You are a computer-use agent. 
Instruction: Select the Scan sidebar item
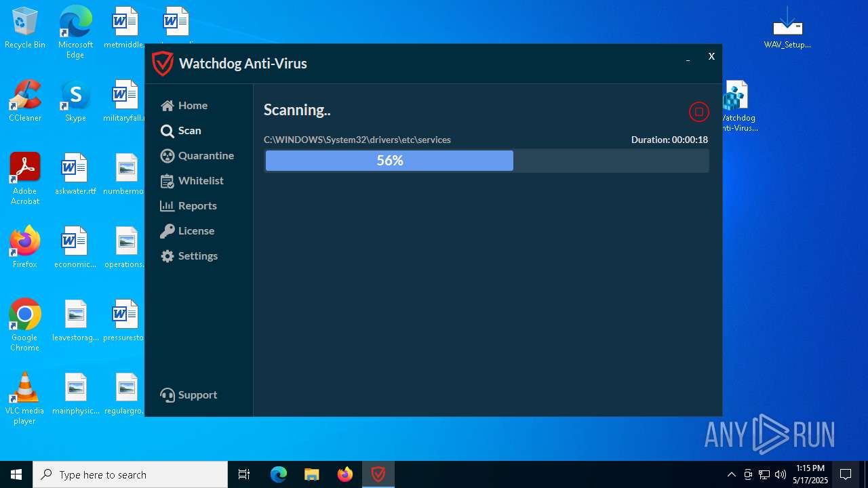click(181, 131)
